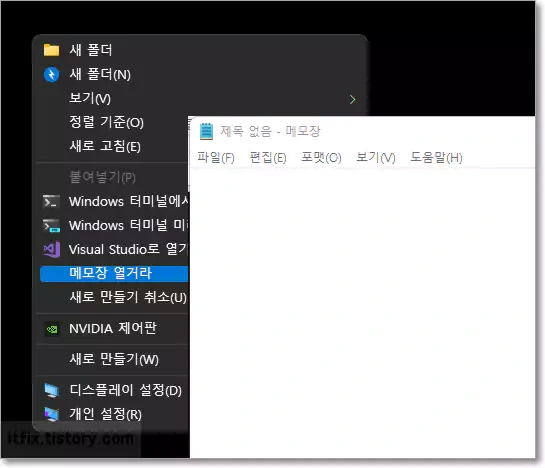
Task: Open the 도움말(H) menu in Notepad
Action: pyautogui.click(x=436, y=158)
